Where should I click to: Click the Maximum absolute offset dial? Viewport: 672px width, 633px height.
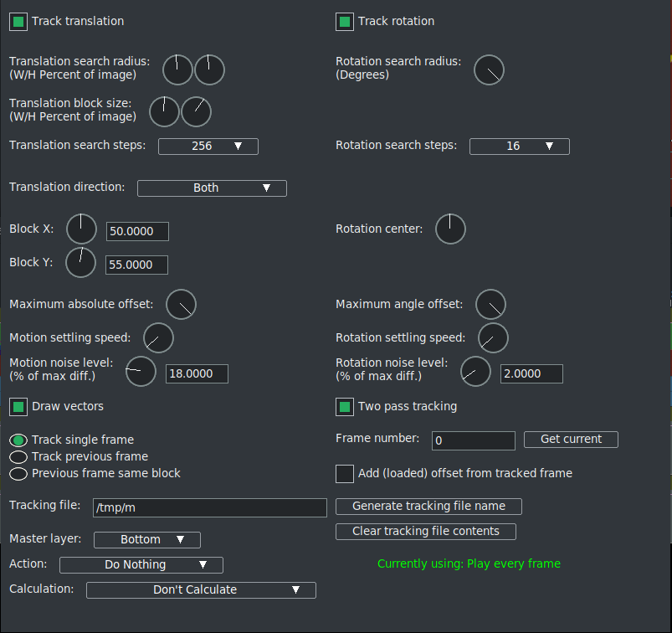[181, 305]
